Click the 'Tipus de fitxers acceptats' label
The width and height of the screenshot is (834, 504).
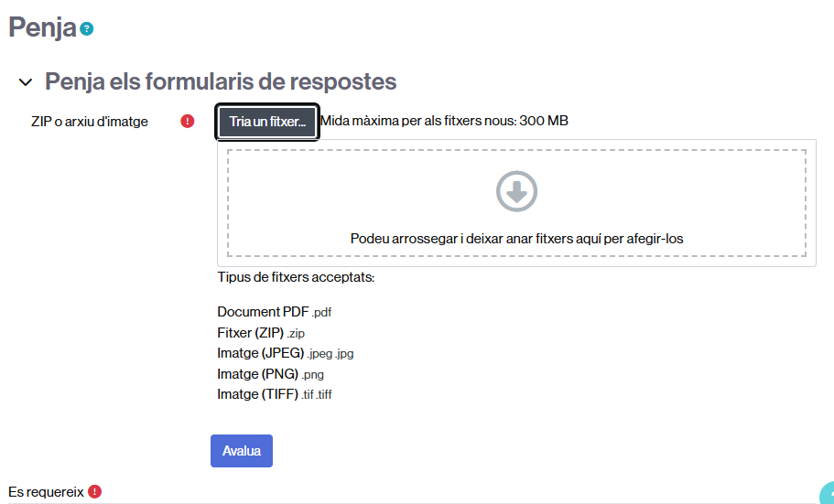(297, 277)
